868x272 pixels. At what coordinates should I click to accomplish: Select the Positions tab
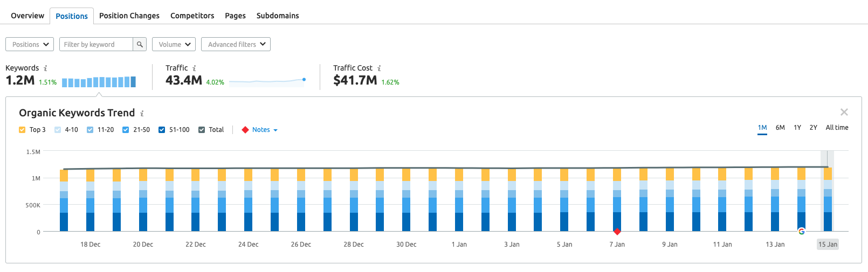(72, 16)
